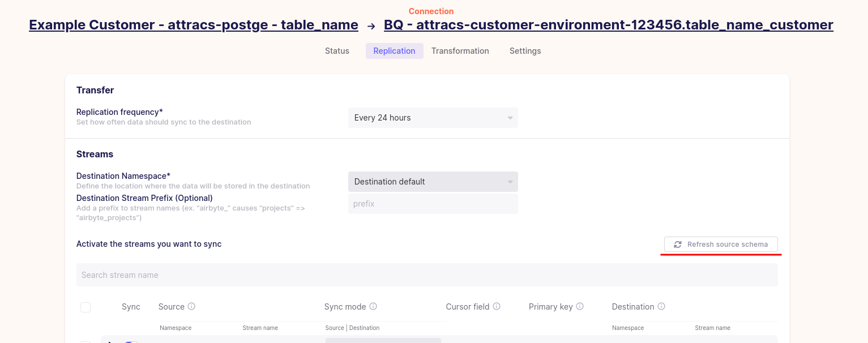
Task: Click the dropdown caret of Destination default
Action: point(510,182)
